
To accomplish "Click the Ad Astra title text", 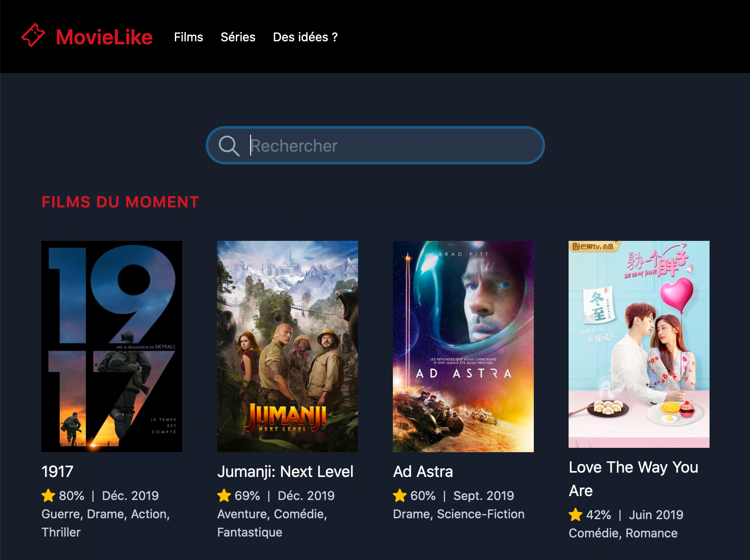I will 423,471.
